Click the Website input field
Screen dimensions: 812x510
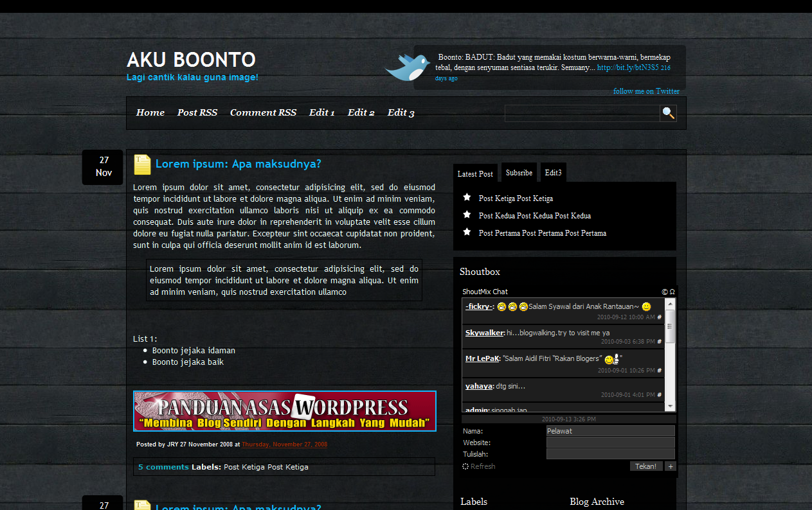coord(611,443)
